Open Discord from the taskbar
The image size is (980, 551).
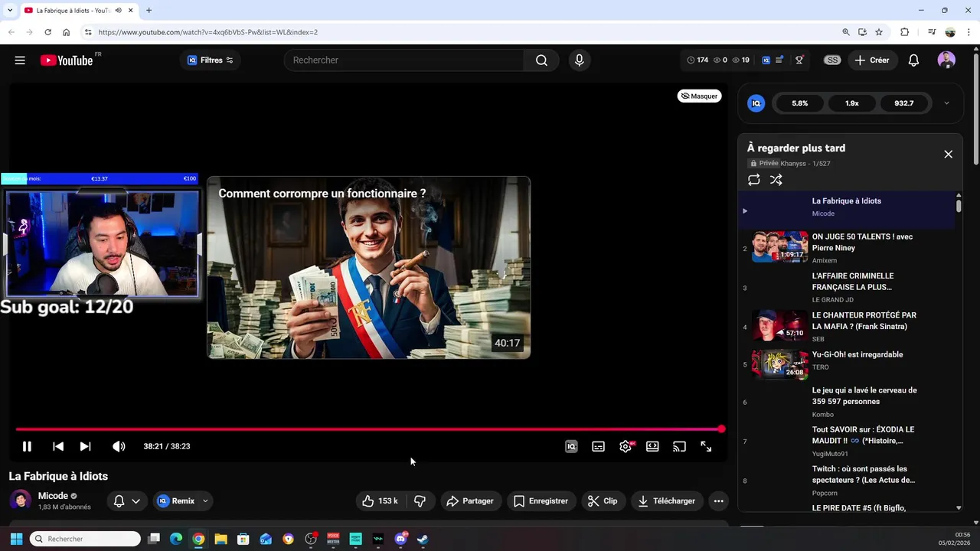point(400,539)
